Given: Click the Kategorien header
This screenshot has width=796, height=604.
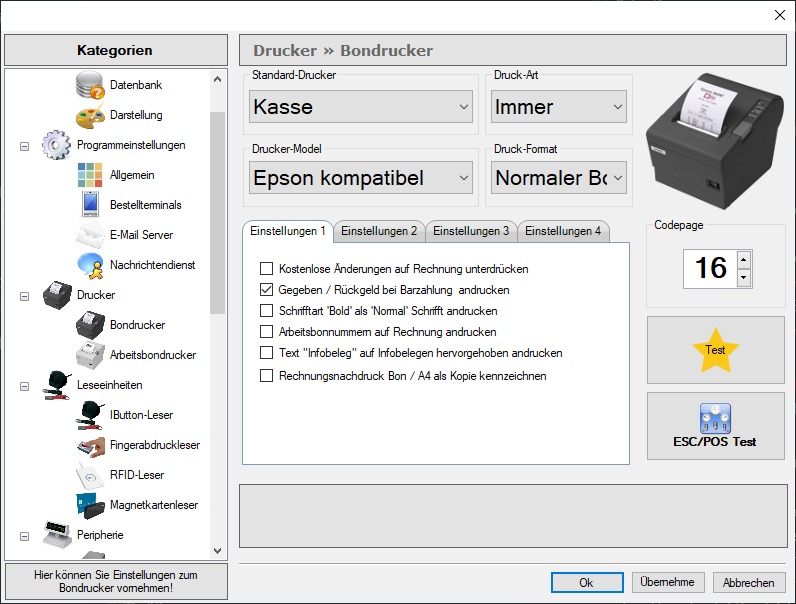Looking at the screenshot, I should point(116,50).
